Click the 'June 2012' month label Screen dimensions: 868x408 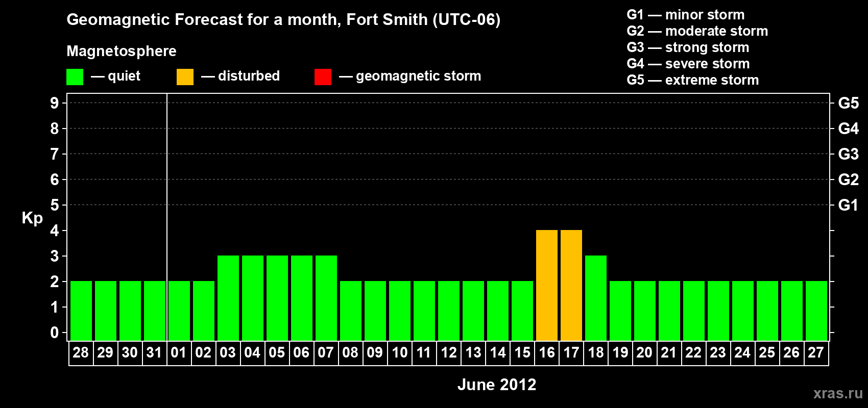(x=497, y=385)
